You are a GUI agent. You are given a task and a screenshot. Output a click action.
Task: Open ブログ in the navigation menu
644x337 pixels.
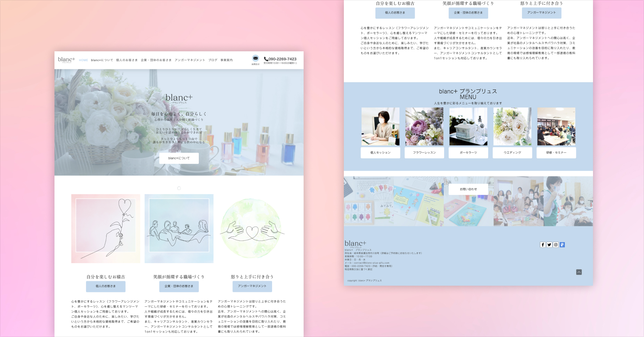[213, 60]
